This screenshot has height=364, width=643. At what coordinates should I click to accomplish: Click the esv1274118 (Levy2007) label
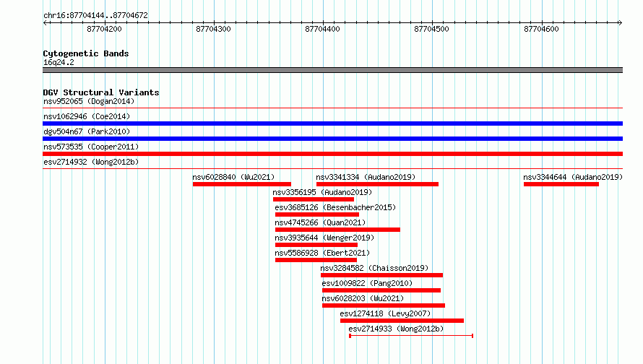(x=386, y=313)
